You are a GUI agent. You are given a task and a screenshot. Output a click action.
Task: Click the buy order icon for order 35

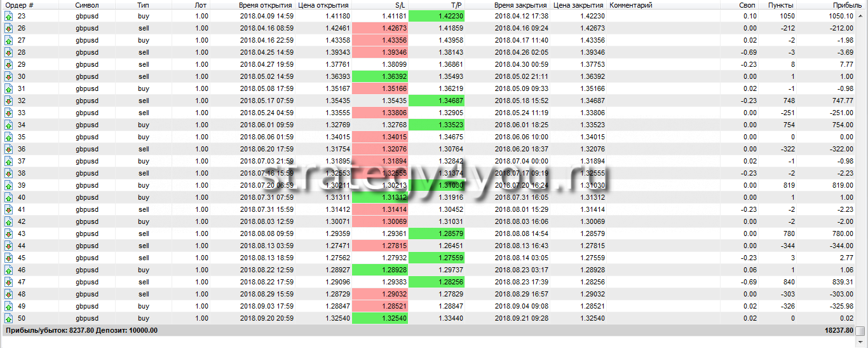tap(8, 137)
